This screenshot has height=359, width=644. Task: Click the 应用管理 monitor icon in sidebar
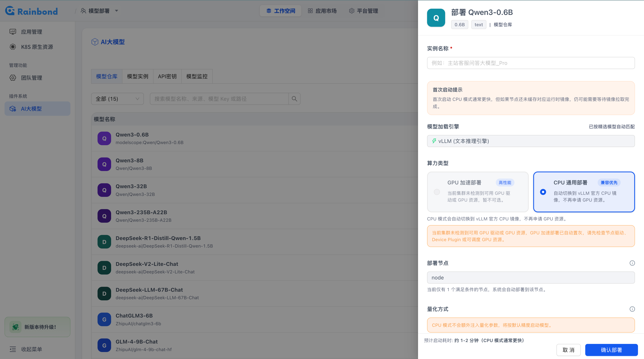coord(13,31)
